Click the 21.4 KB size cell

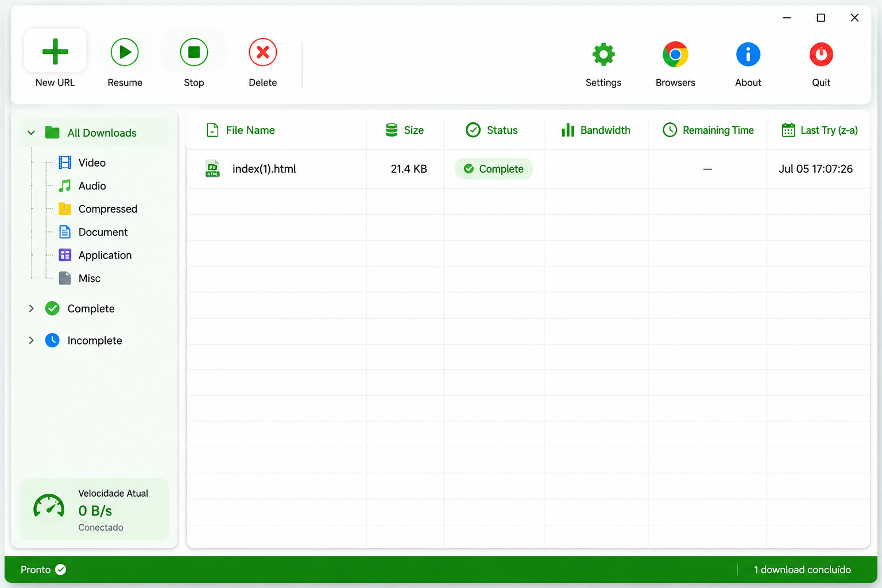click(x=409, y=169)
